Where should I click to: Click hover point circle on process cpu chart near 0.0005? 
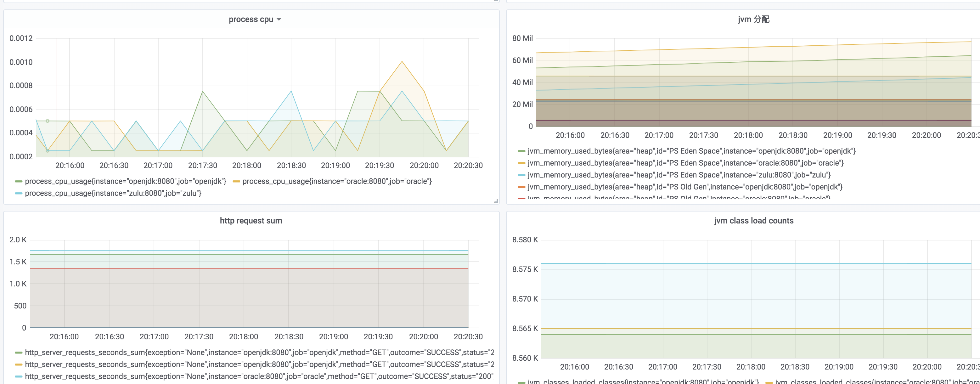48,121
